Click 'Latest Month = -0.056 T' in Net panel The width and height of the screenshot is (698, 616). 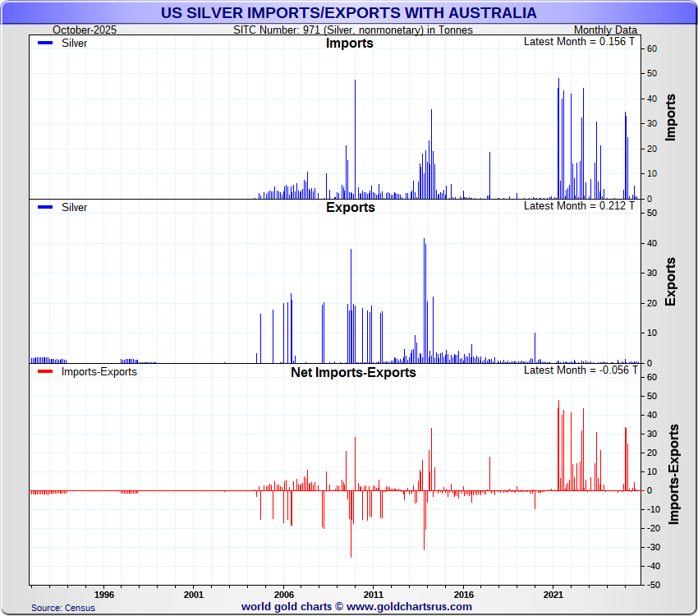579,370
